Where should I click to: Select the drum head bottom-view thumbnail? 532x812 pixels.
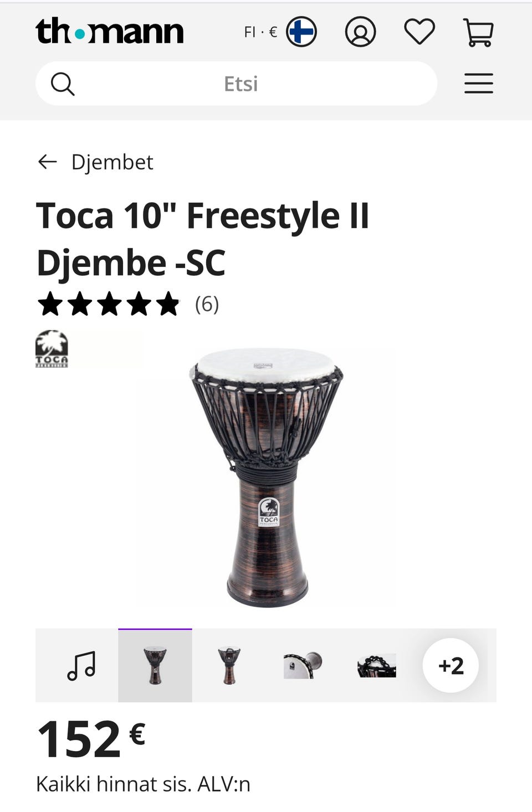303,666
